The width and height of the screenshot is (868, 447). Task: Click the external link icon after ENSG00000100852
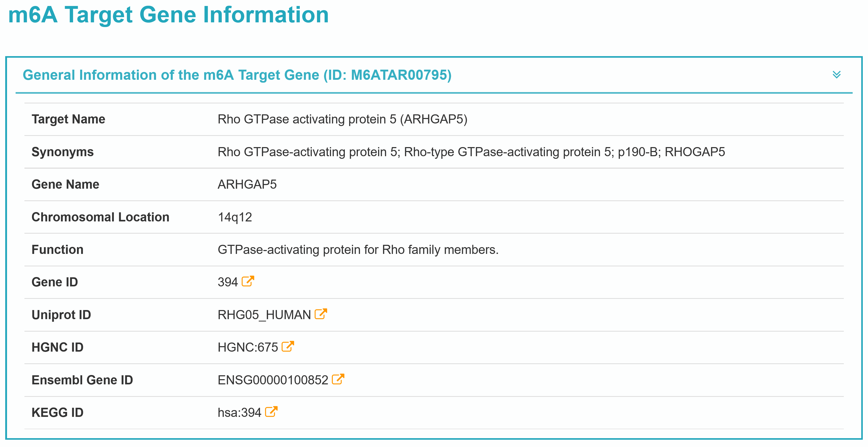click(x=338, y=379)
